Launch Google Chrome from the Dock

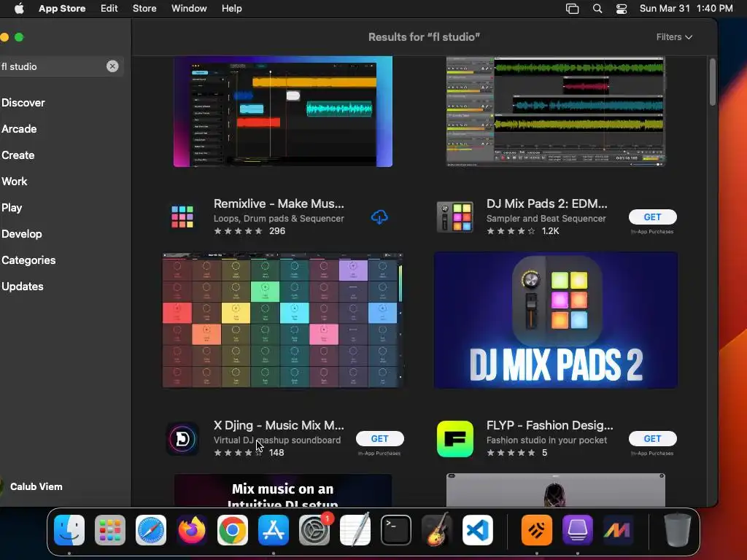point(233,530)
